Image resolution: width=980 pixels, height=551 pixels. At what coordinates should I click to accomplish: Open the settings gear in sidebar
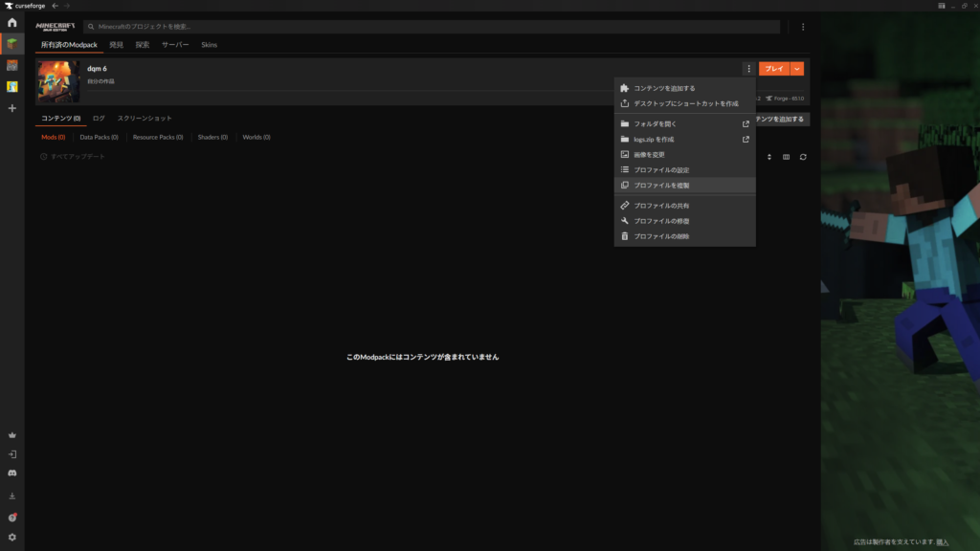tap(11, 538)
